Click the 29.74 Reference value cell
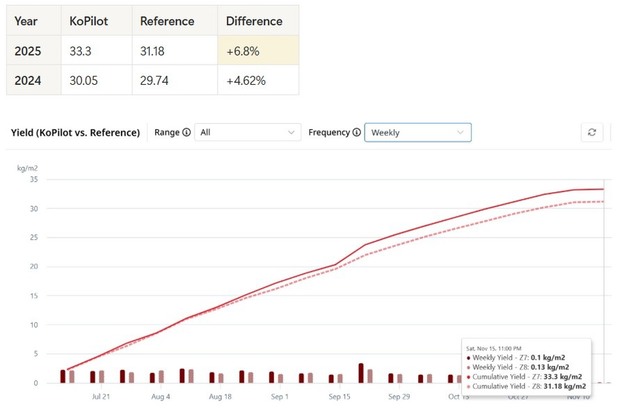 167,80
